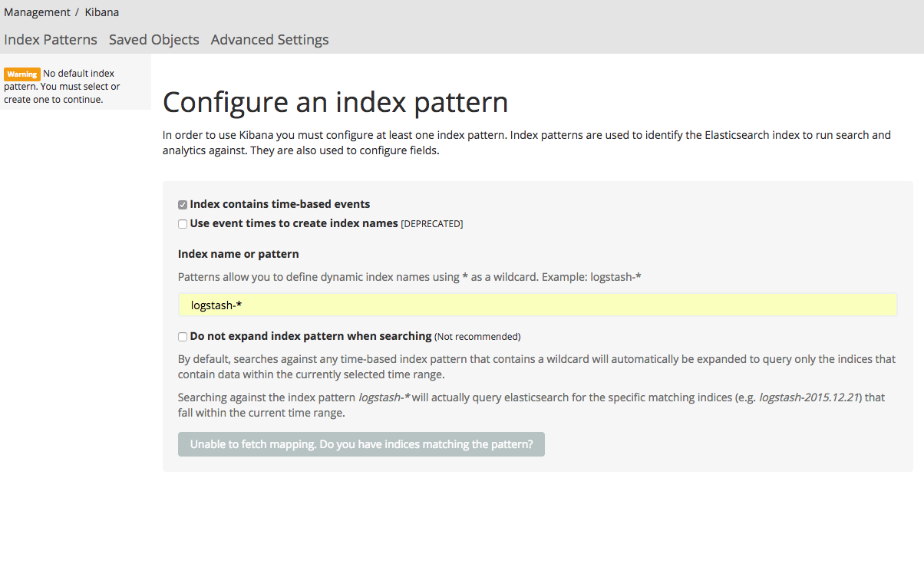Click the Management breadcrumb link
This screenshot has height=577, width=924.
coord(37,12)
